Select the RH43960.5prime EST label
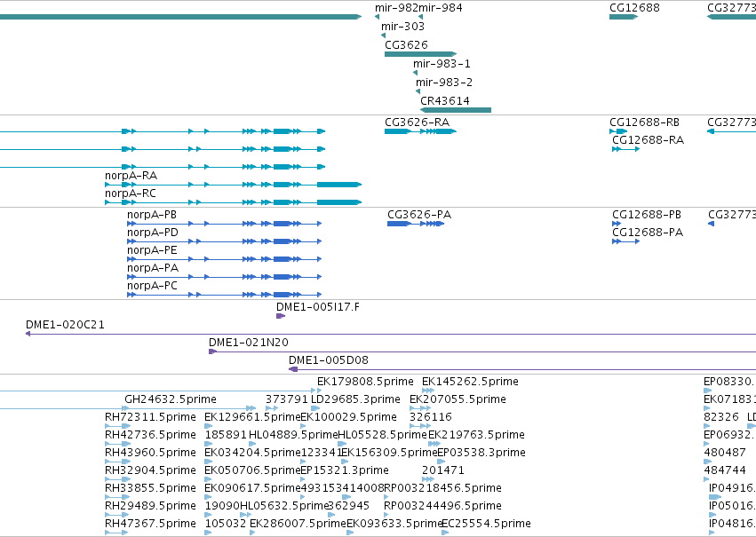 click(150, 454)
